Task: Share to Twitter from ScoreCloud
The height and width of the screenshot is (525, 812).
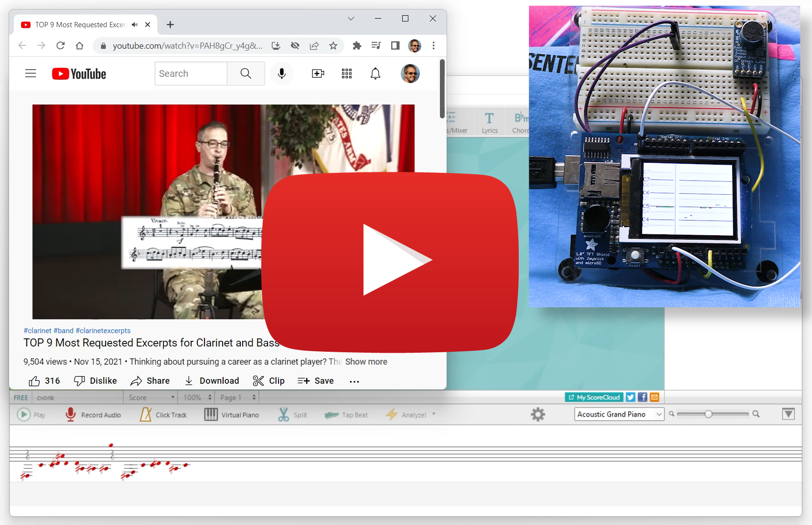Action: click(630, 397)
